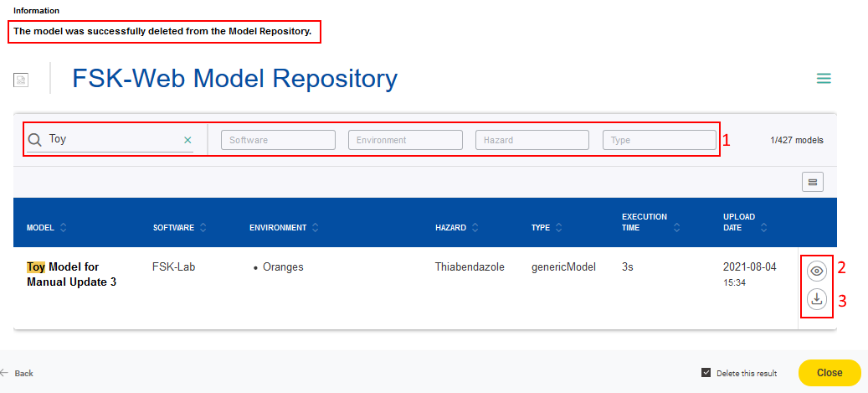Click the 'Toy Model for Manual Update 3' entry
The height and width of the screenshot is (393, 868).
(71, 274)
